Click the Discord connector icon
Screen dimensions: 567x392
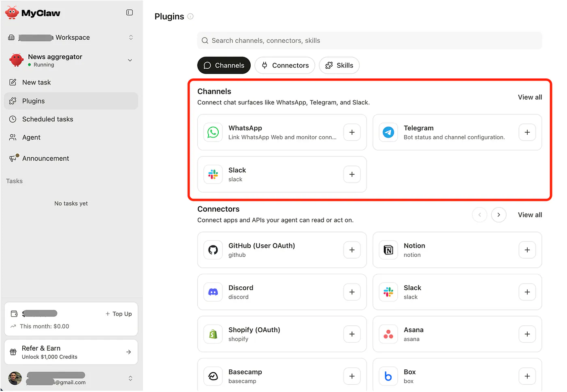pos(213,292)
